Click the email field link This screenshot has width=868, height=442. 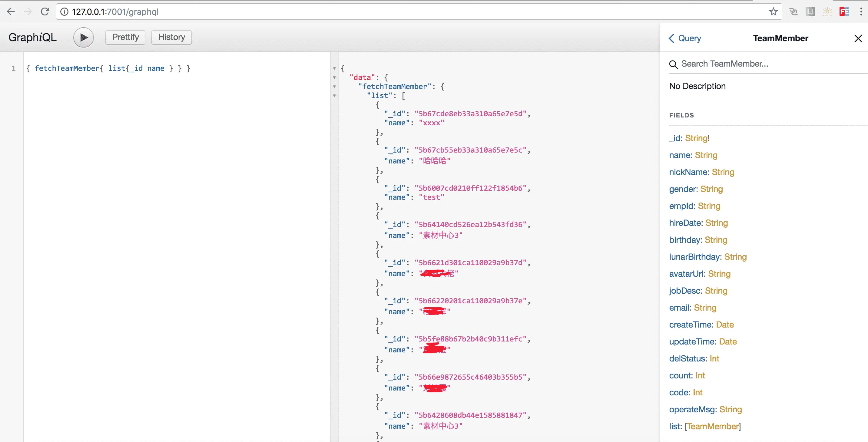pyautogui.click(x=679, y=308)
